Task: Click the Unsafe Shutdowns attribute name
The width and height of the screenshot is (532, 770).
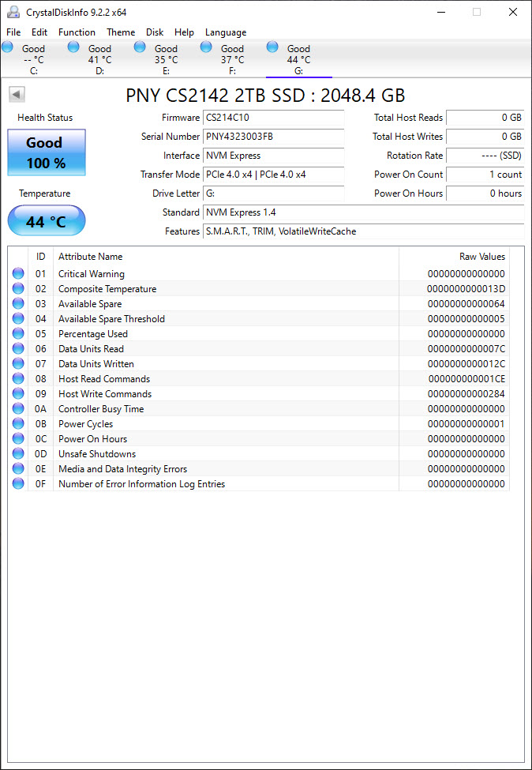Action: click(x=97, y=454)
